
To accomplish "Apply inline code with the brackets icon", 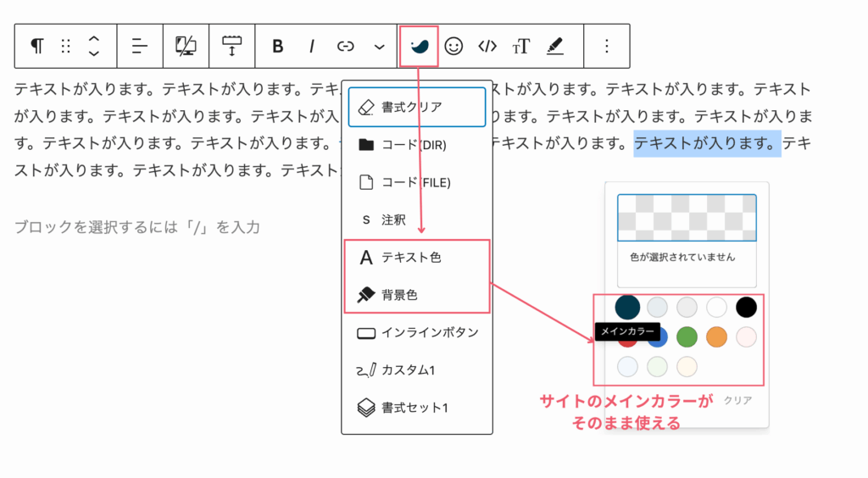I will pos(487,46).
